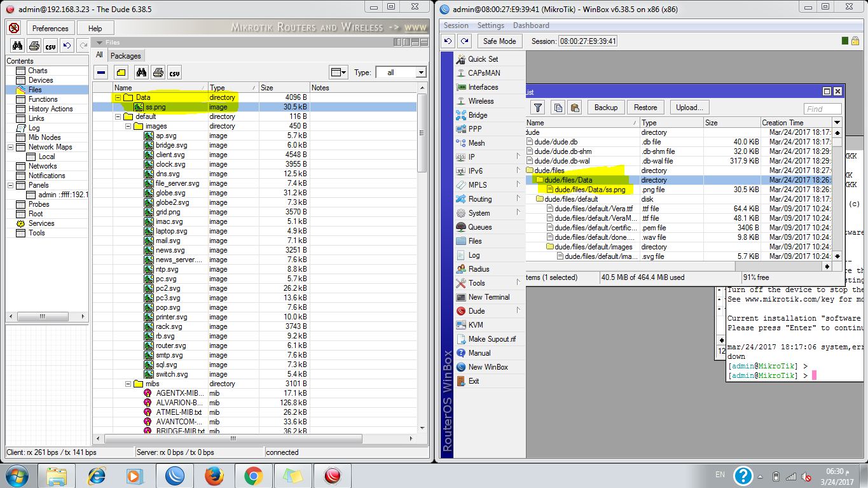The width and height of the screenshot is (868, 488).
Task: Click the red disconnect icon in The Dude
Action: click(14, 29)
